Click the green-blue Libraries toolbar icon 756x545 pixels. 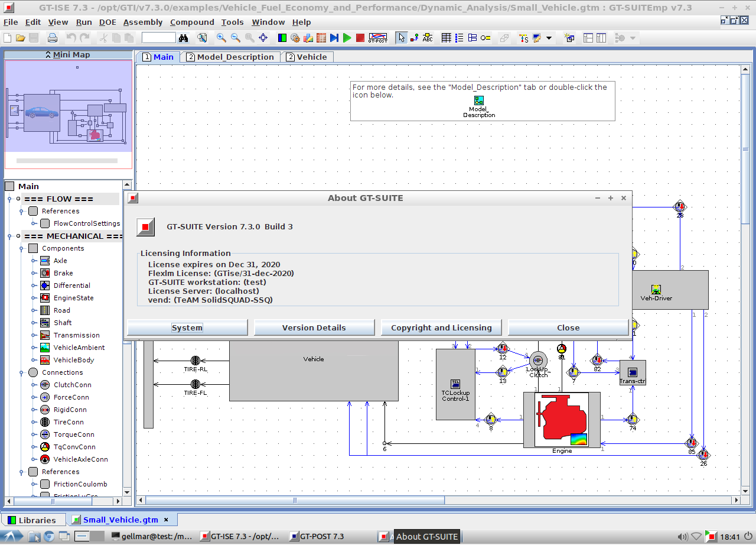click(x=282, y=38)
